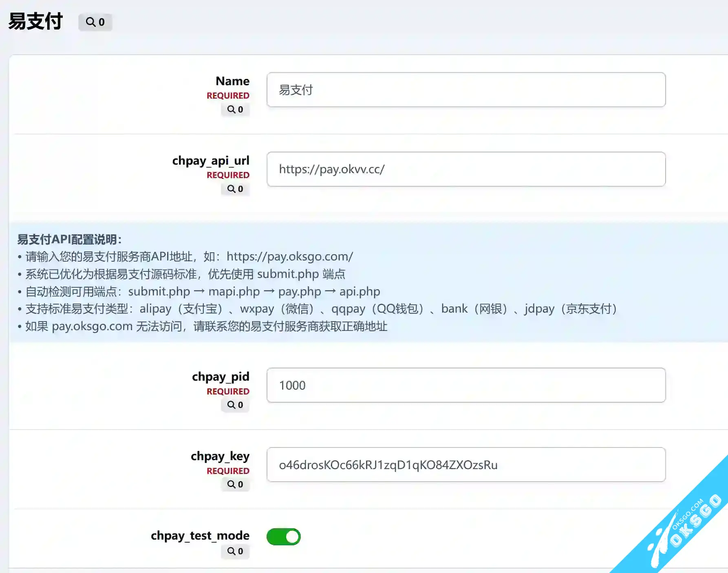The width and height of the screenshot is (728, 573).
Task: Click the example URL https://pay.oksgo.com/ text
Action: point(290,256)
